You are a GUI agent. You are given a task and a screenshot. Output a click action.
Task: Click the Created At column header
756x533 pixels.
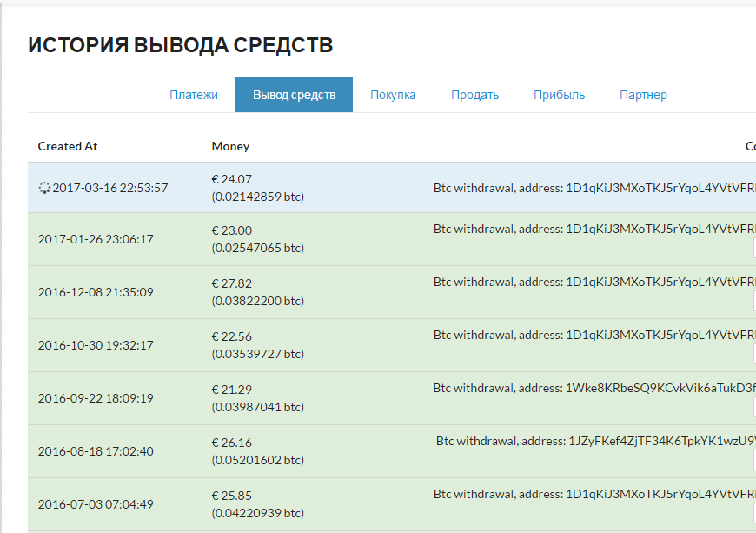tap(68, 146)
